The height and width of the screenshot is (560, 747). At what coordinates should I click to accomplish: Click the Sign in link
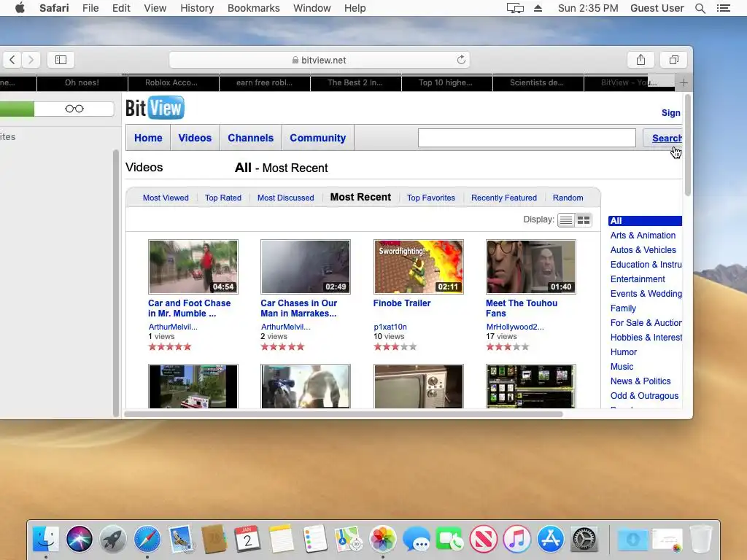coord(671,113)
